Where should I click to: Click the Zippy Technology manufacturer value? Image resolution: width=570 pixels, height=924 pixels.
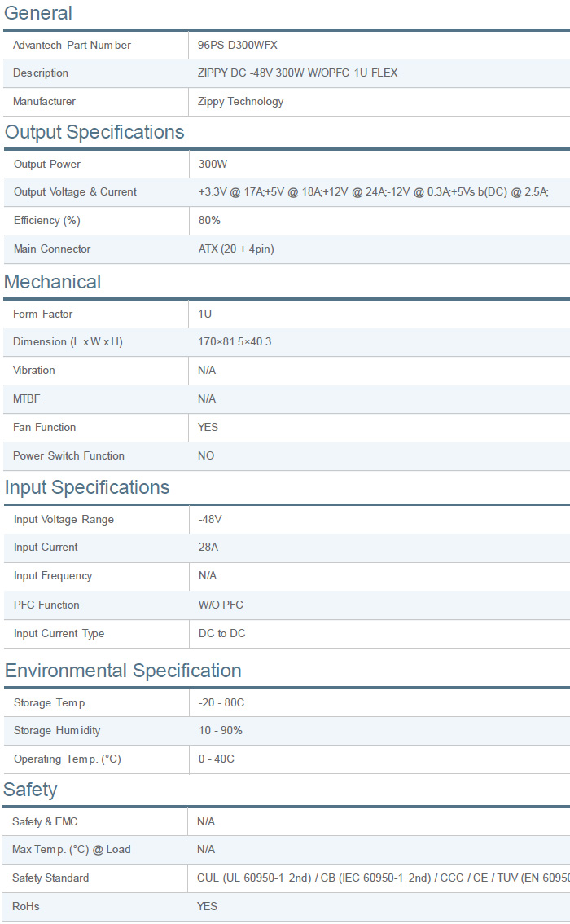240,102
